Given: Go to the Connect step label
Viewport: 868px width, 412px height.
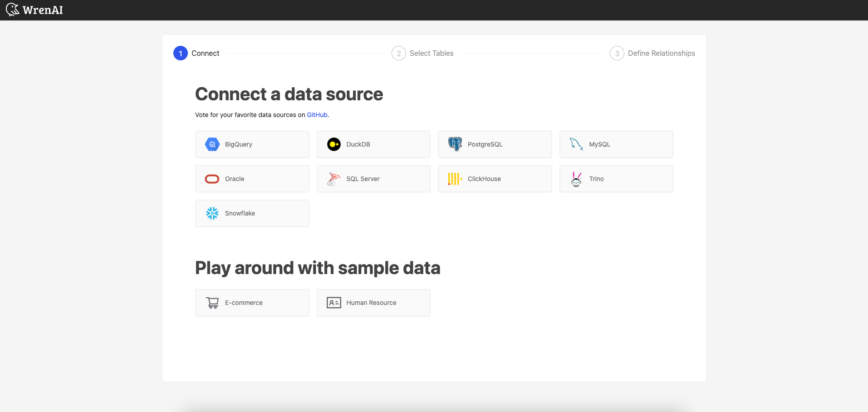Looking at the screenshot, I should pyautogui.click(x=205, y=53).
